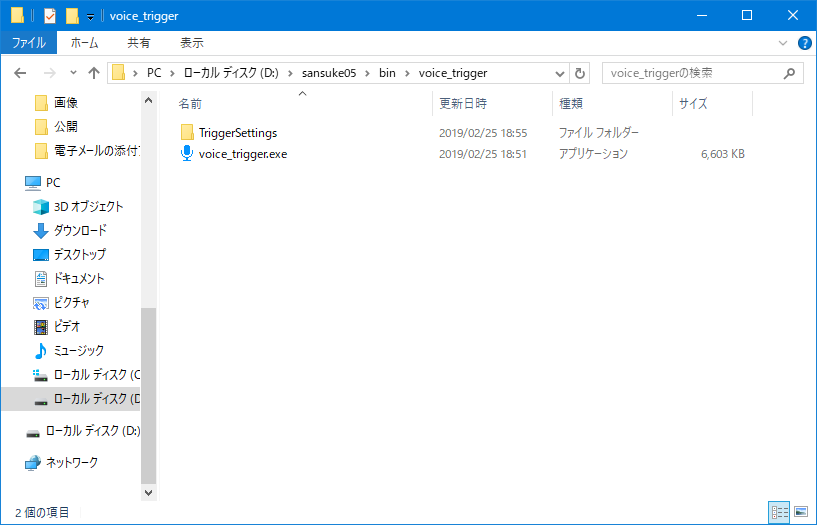Screen dimensions: 817x525
Task: Expand the chevron after sansuke05 breadcrumb
Action: click(368, 73)
